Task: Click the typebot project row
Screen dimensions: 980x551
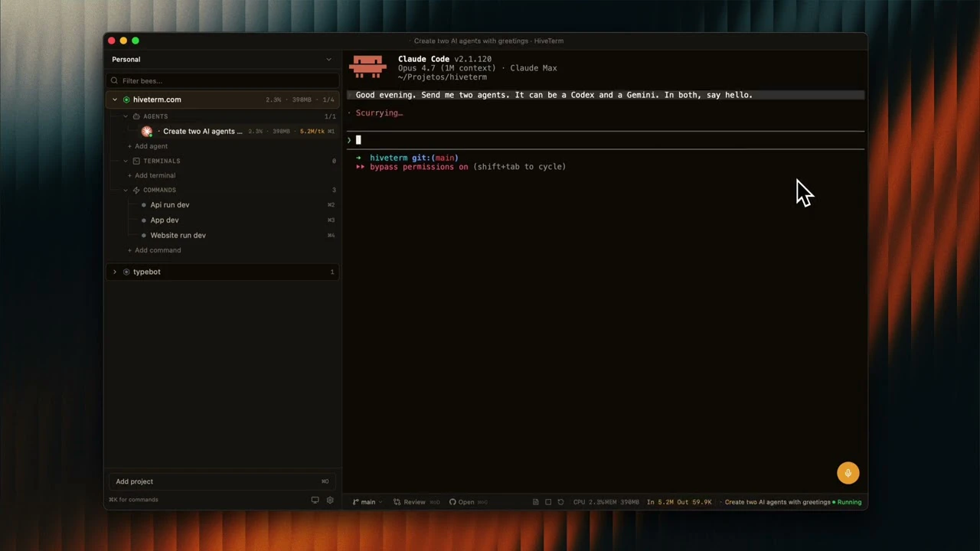Action: [x=222, y=272]
